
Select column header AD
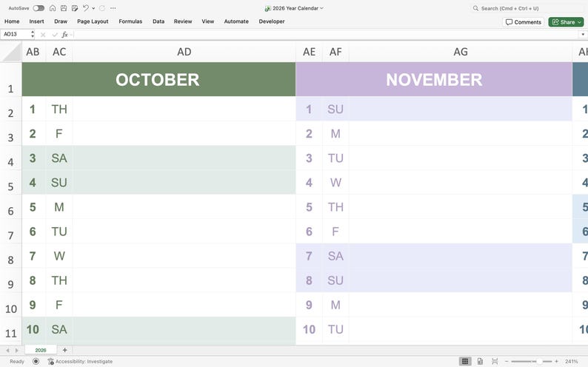(184, 52)
